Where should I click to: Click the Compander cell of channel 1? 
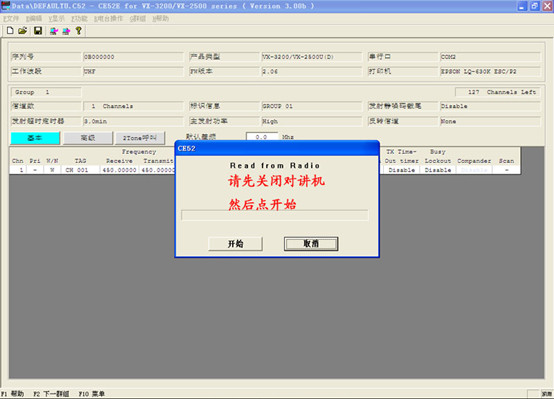(x=474, y=170)
